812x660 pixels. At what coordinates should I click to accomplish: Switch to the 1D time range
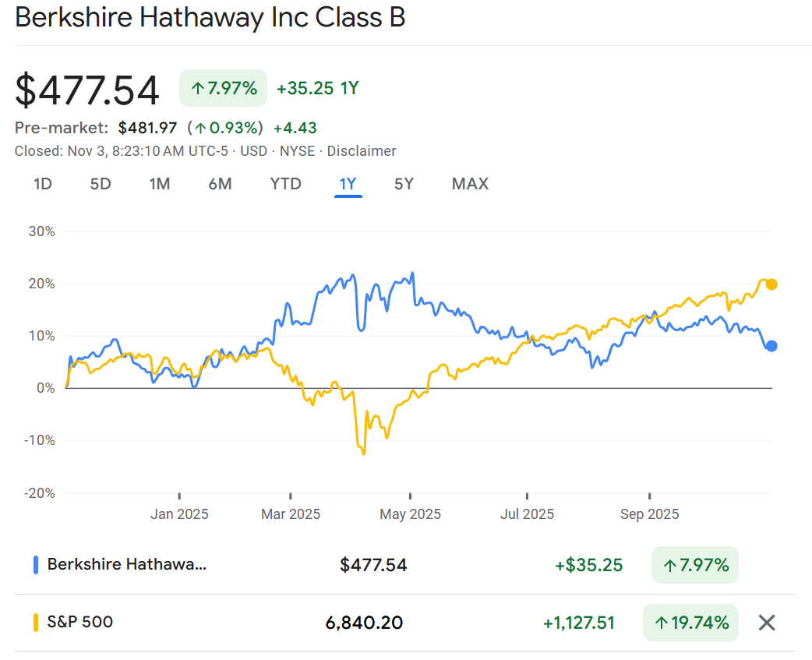(x=43, y=184)
